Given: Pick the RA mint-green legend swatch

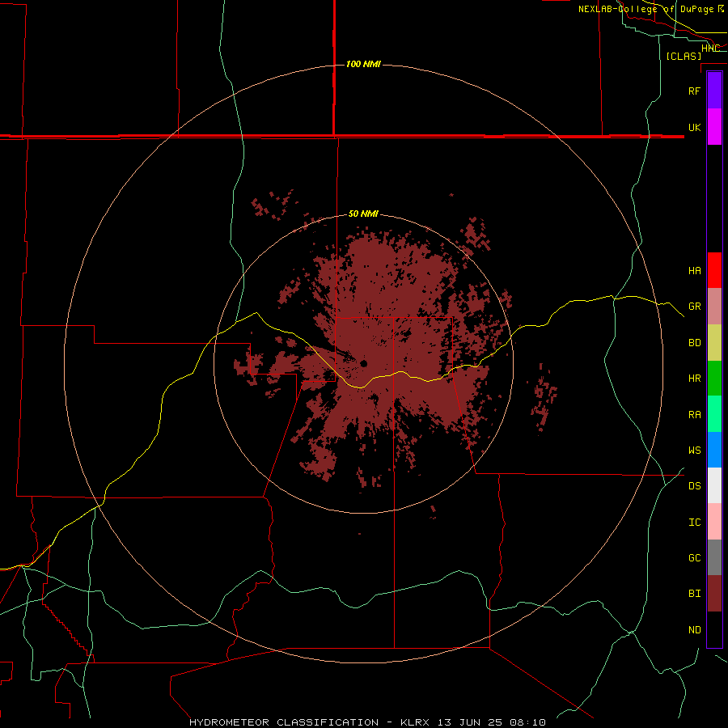Looking at the screenshot, I should (x=714, y=414).
